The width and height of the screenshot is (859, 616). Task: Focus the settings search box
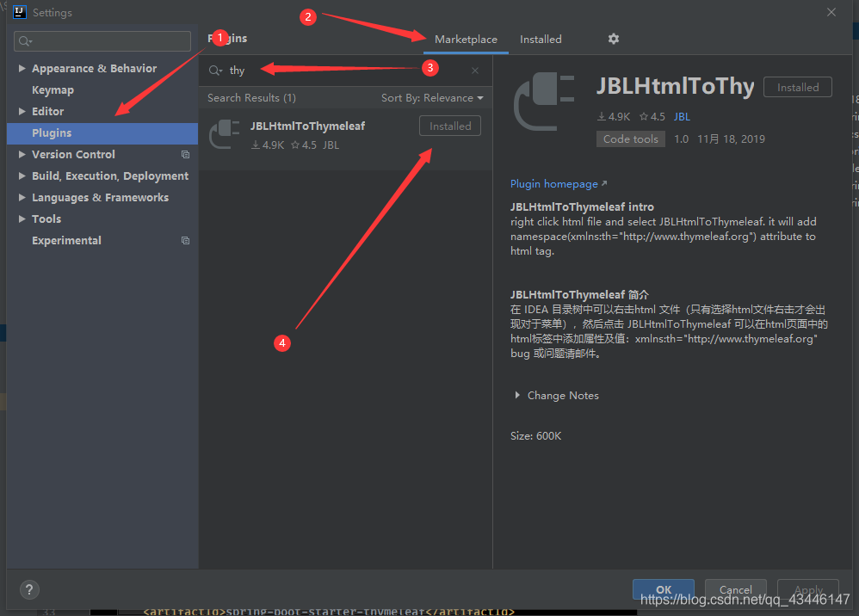pos(102,41)
